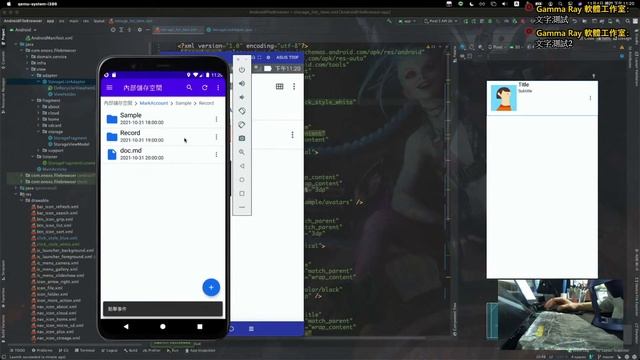Click the emulator toolbar volume down button
Viewport: 640px width, 360px height.
click(x=242, y=97)
